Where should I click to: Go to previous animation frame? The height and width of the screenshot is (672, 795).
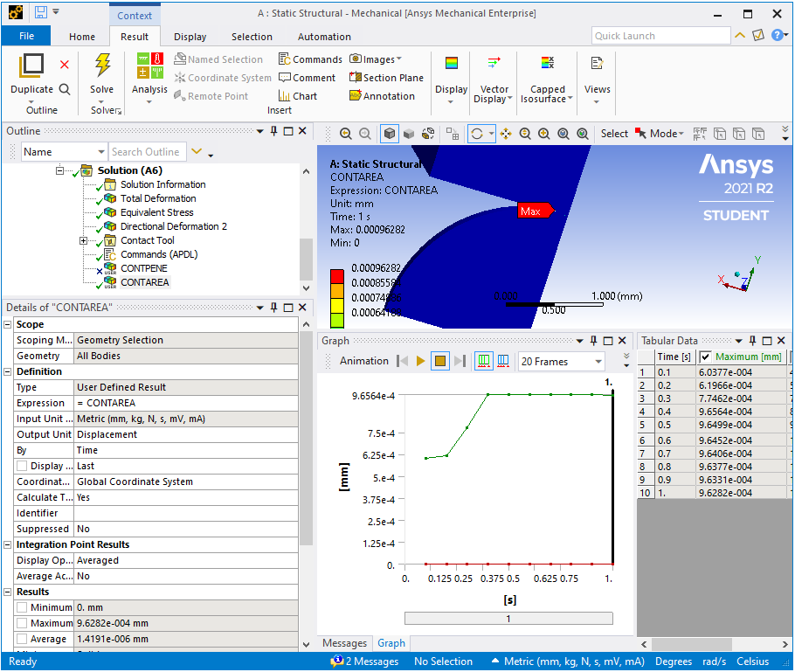(x=403, y=361)
